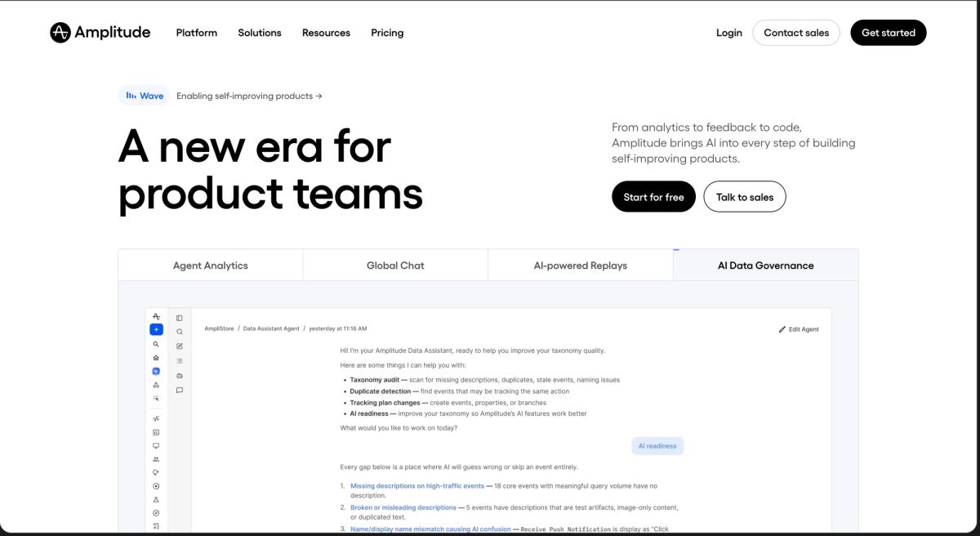980x536 pixels.
Task: Open the Resources menu
Action: tap(326, 33)
